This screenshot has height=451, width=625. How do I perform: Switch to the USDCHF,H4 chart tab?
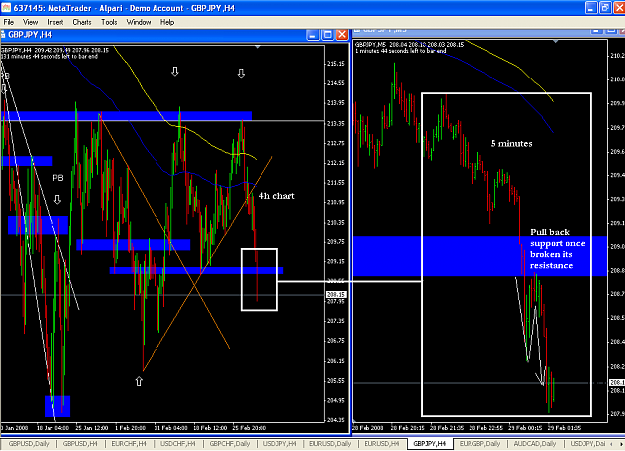(x=177, y=443)
